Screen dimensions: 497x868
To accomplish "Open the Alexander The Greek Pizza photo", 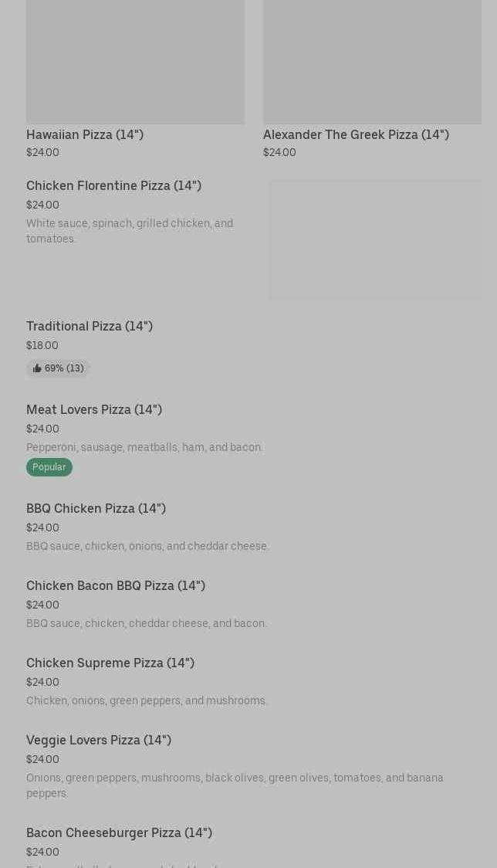I will pyautogui.click(x=372, y=62).
